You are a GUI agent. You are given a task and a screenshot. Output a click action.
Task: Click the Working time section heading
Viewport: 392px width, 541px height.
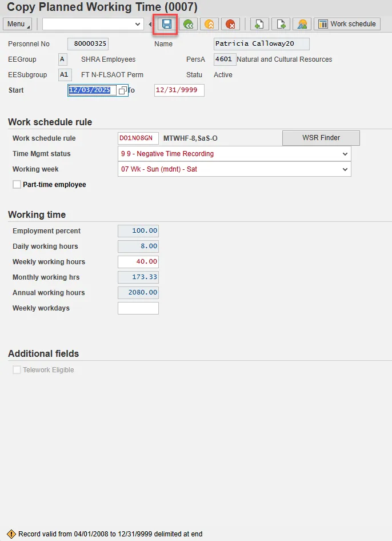coord(37,214)
